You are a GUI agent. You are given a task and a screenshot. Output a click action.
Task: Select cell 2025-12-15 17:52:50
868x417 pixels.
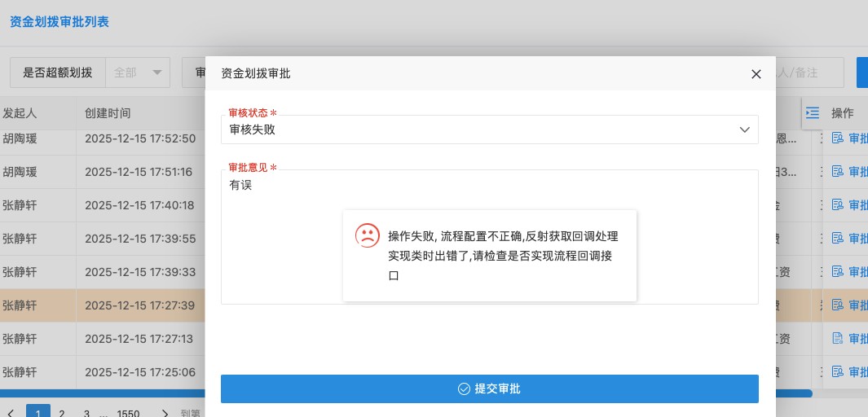pos(140,138)
